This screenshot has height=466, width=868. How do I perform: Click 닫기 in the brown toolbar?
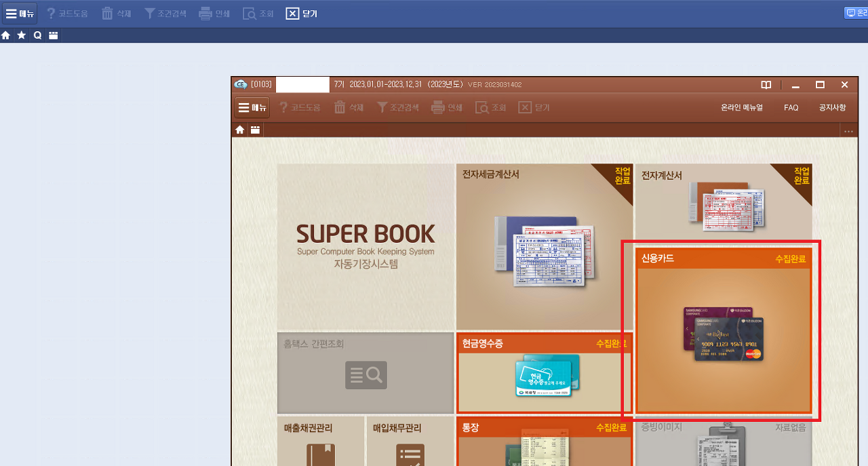click(x=534, y=107)
